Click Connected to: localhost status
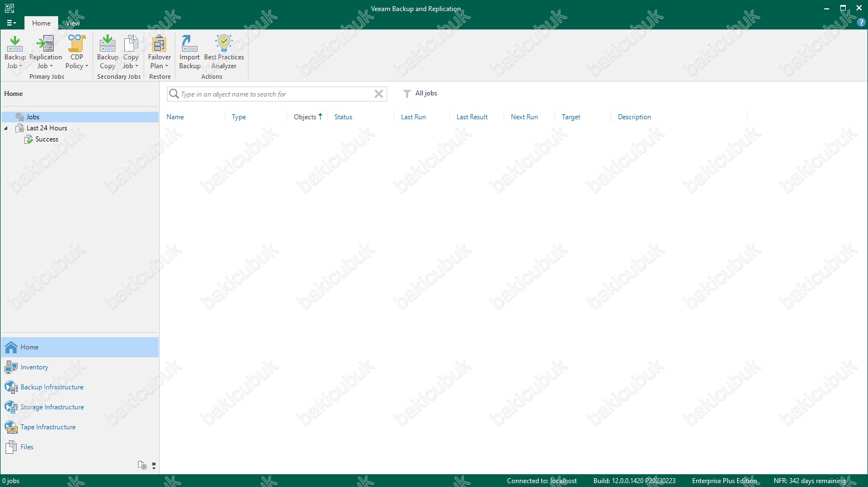868x487 pixels. pyautogui.click(x=542, y=481)
